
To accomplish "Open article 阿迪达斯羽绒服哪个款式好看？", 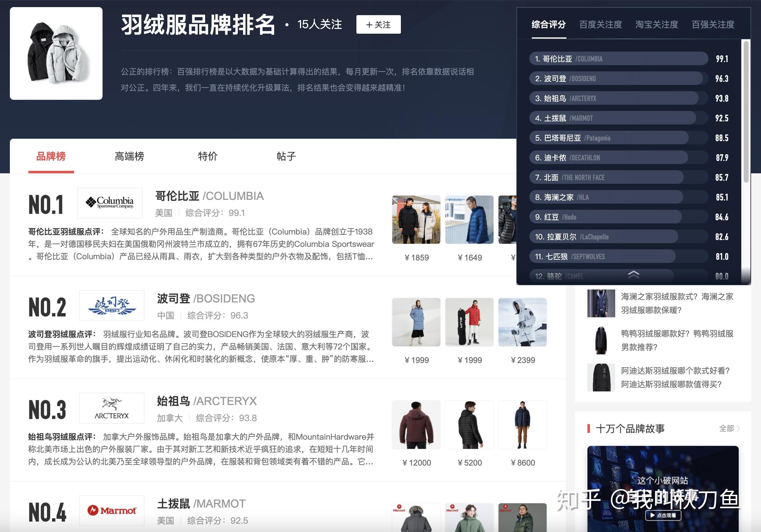I will pyautogui.click(x=675, y=378).
